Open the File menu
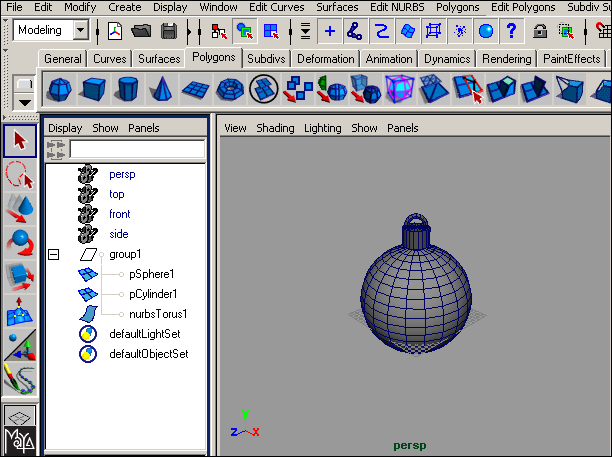This screenshot has width=612, height=457. [x=14, y=7]
